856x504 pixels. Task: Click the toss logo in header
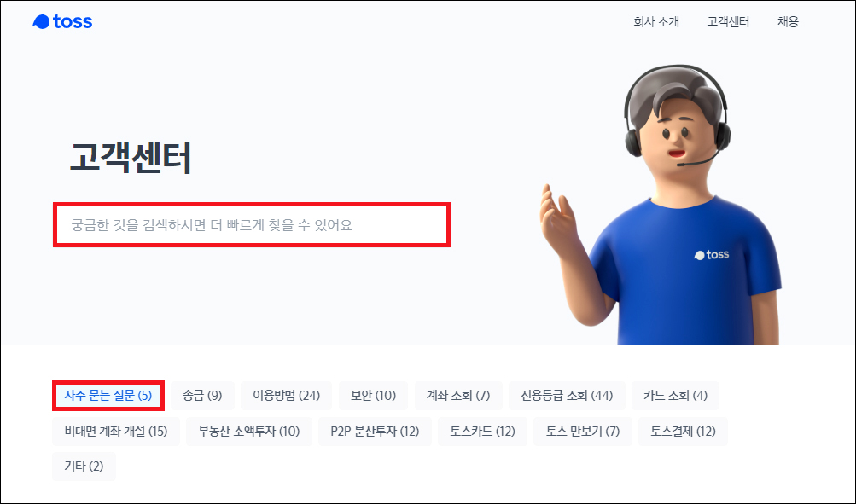point(62,22)
